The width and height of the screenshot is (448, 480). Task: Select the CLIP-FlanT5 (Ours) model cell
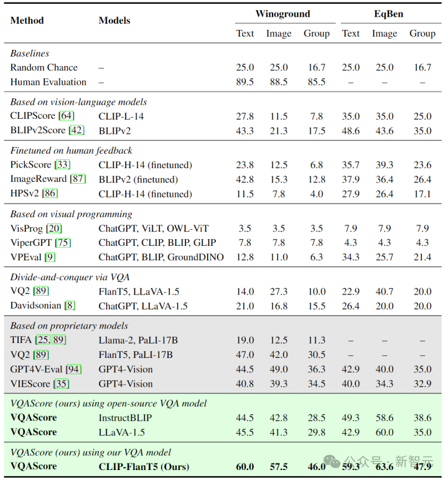click(144, 466)
